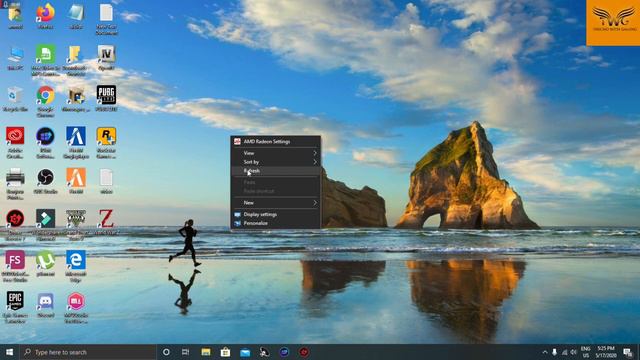Click the Windows Start button
640x360 pixels.
point(9,352)
